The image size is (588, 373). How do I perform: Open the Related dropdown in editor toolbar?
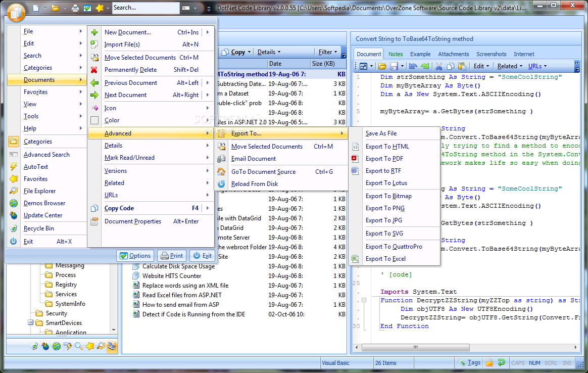click(x=510, y=66)
